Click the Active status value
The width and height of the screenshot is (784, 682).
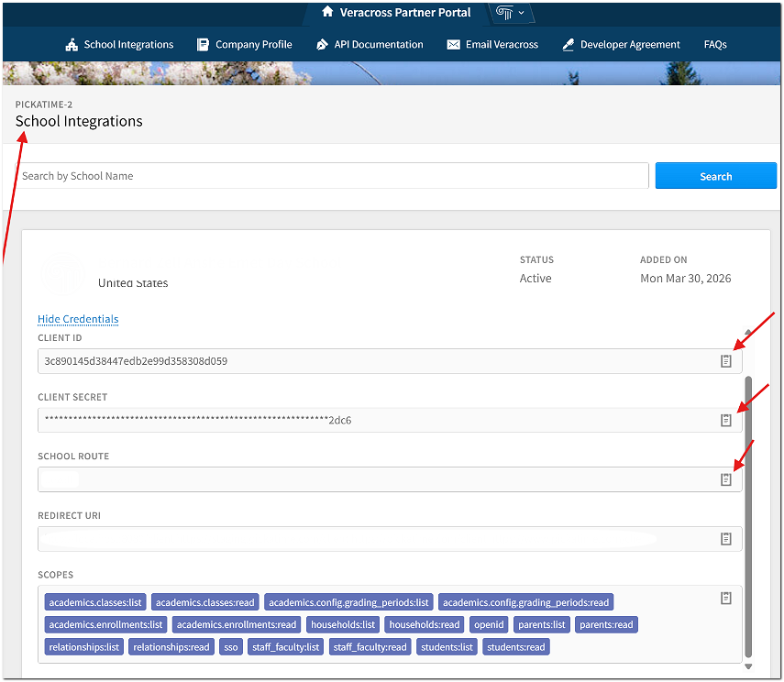coord(536,279)
